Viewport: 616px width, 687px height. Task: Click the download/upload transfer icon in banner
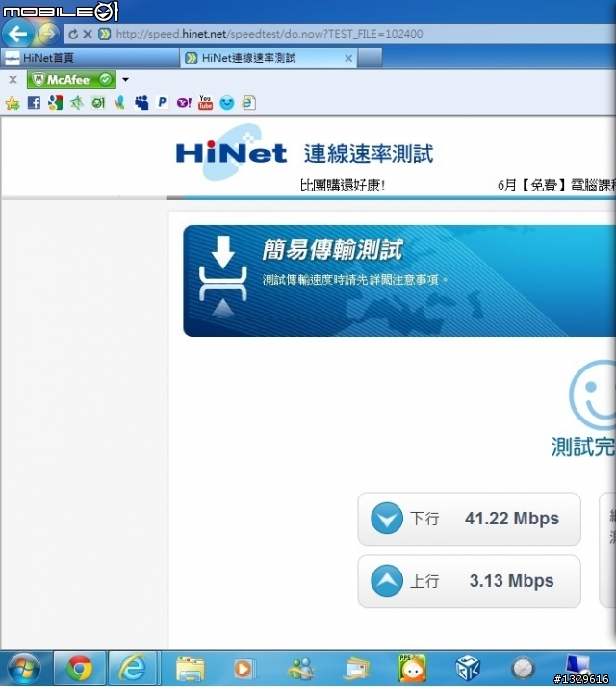(x=223, y=276)
